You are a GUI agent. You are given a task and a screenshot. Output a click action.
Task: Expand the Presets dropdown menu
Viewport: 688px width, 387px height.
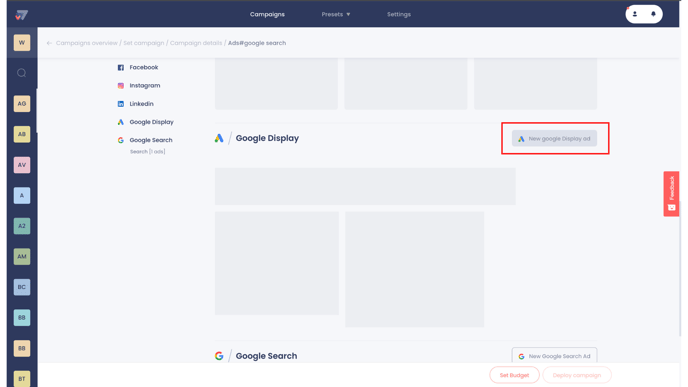(336, 14)
